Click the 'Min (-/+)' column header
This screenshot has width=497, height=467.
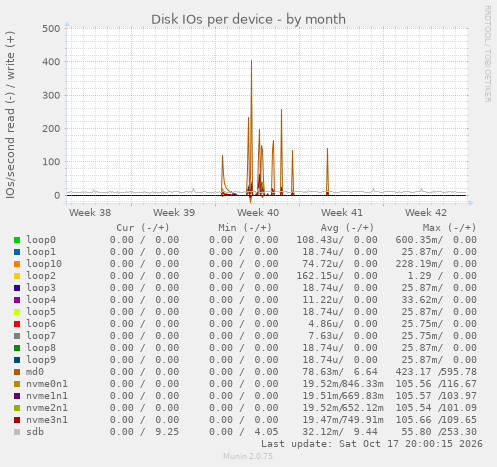coord(245,228)
